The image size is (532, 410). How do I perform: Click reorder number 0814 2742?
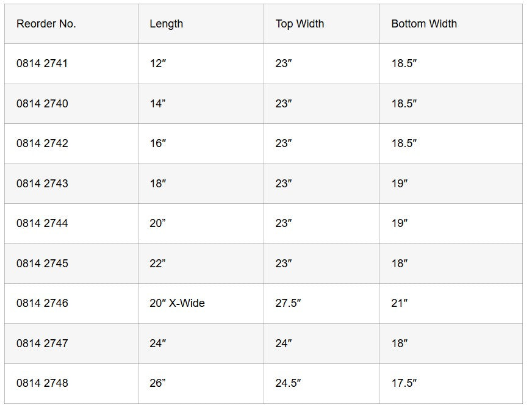pyautogui.click(x=42, y=143)
